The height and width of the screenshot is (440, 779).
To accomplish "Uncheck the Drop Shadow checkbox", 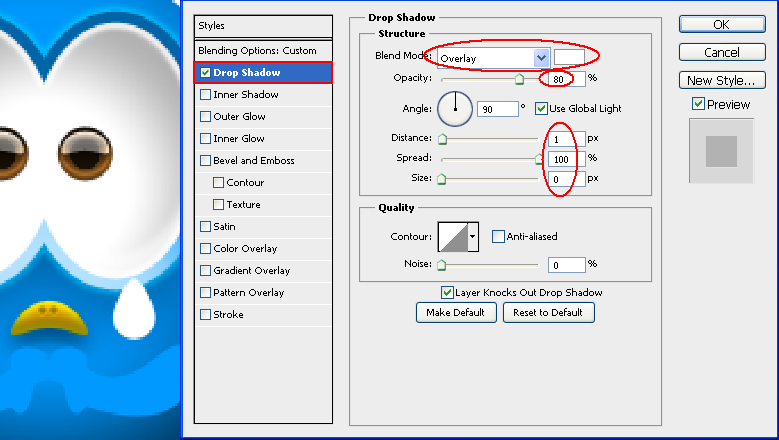I will click(205, 73).
